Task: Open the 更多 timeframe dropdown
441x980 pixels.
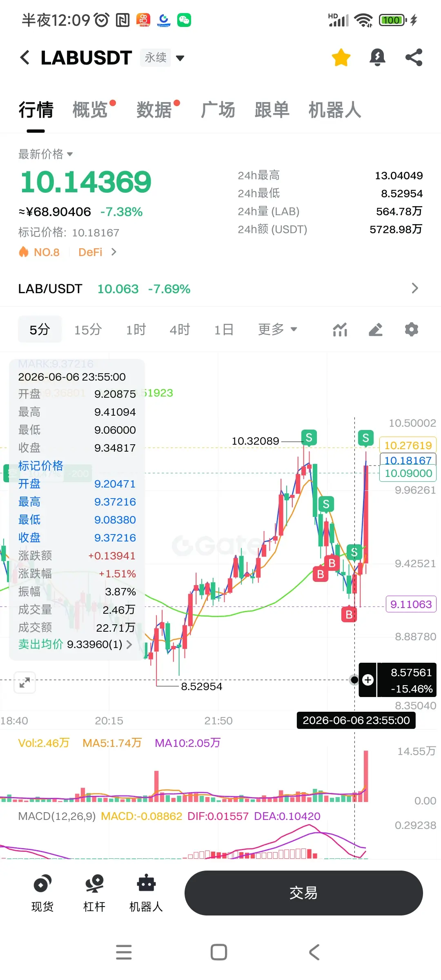Action: 278,329
